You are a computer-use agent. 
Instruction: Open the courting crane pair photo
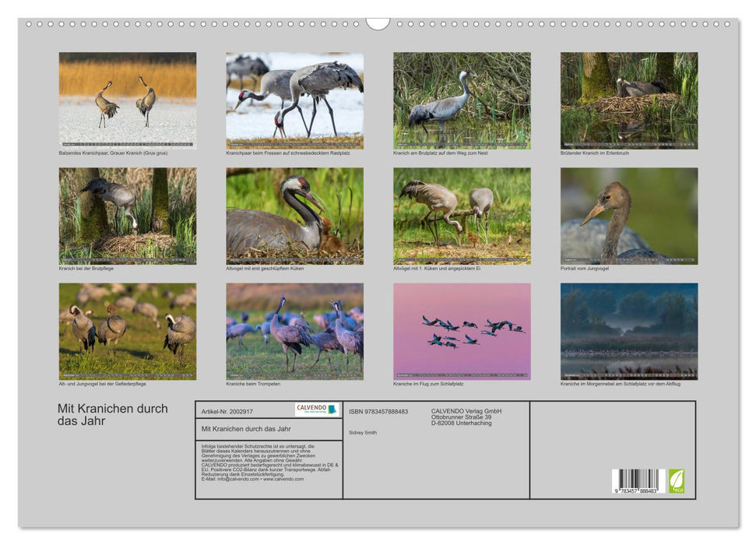128,100
